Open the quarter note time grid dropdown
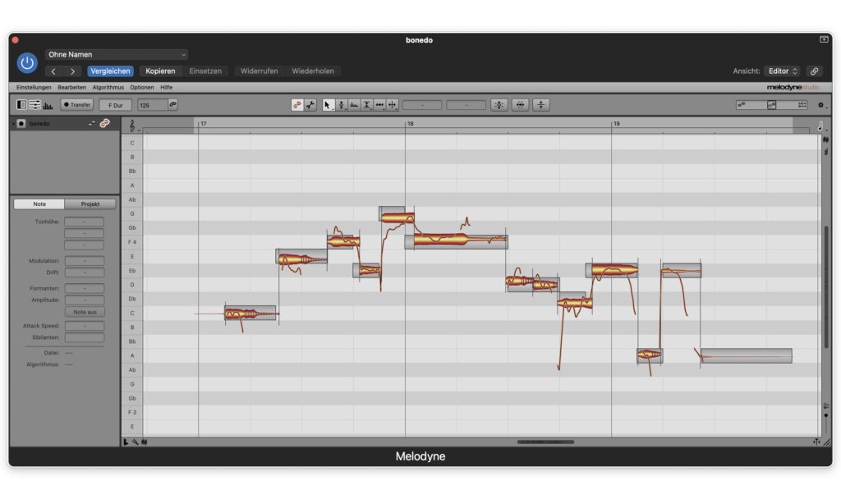Image resolution: width=841 pixels, height=504 pixels. [x=820, y=126]
